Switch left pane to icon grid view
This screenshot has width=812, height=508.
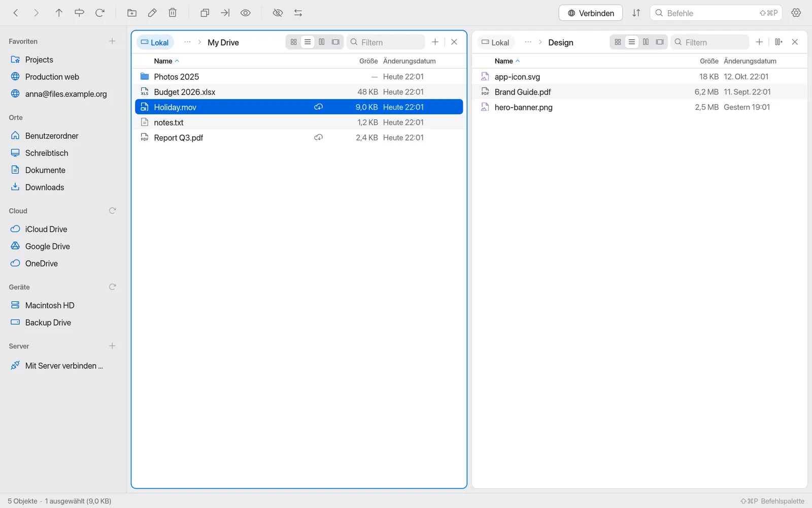(294, 42)
